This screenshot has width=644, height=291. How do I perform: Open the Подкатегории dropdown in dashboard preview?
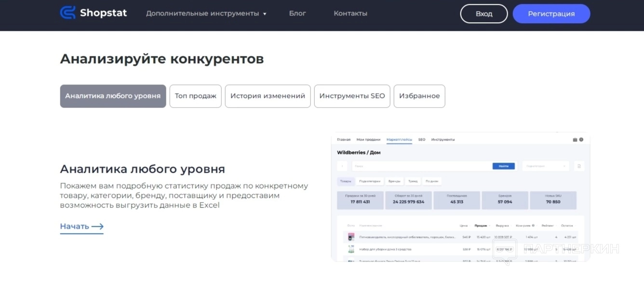(x=545, y=166)
